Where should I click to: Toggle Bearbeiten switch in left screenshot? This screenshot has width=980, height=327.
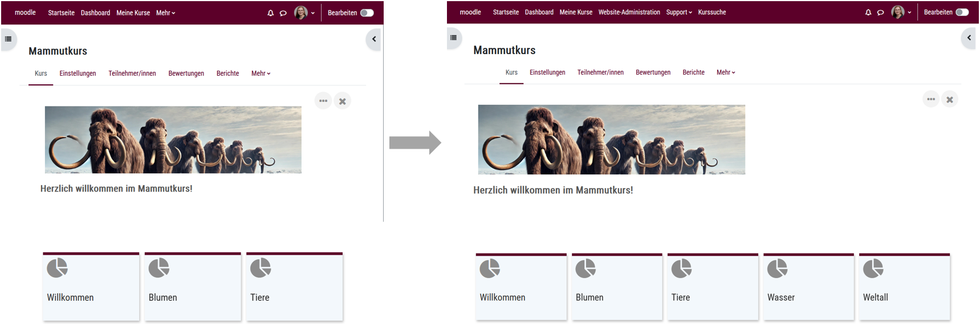point(367,13)
